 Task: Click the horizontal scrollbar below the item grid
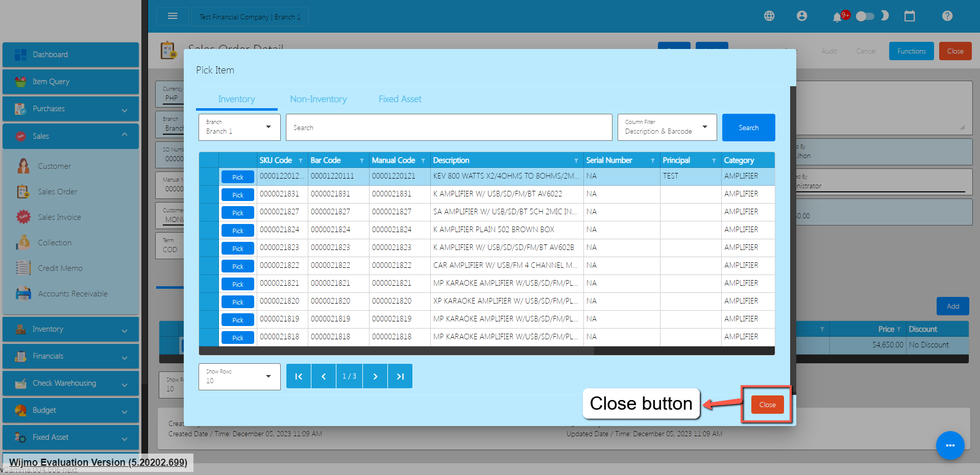click(396, 351)
